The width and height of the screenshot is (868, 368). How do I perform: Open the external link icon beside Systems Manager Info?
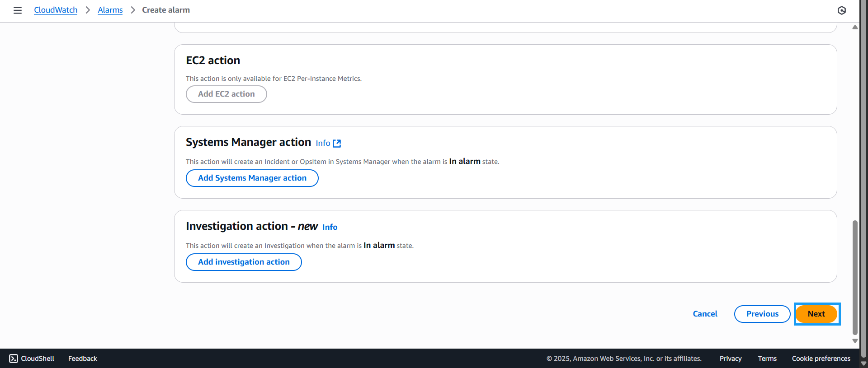tap(337, 144)
